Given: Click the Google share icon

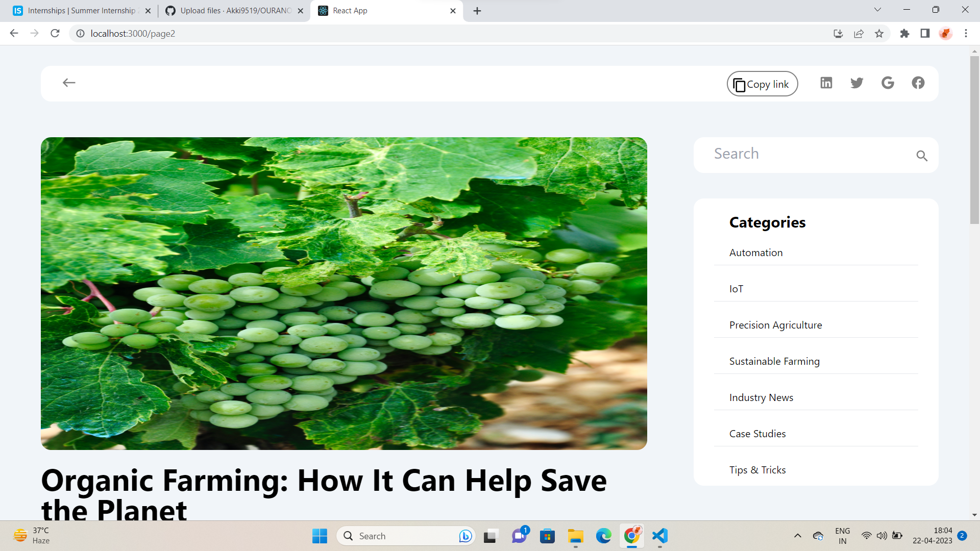Looking at the screenshot, I should pyautogui.click(x=888, y=83).
